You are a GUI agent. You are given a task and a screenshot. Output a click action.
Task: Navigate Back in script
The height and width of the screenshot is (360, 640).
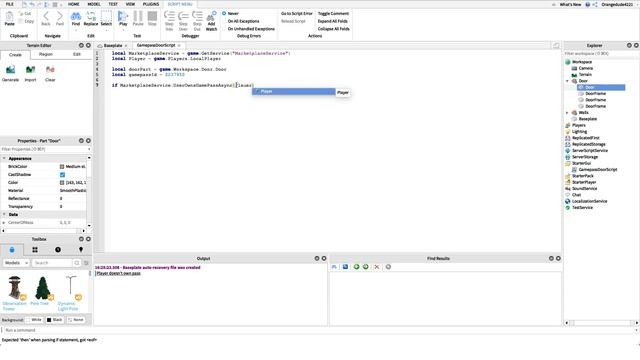[46, 19]
